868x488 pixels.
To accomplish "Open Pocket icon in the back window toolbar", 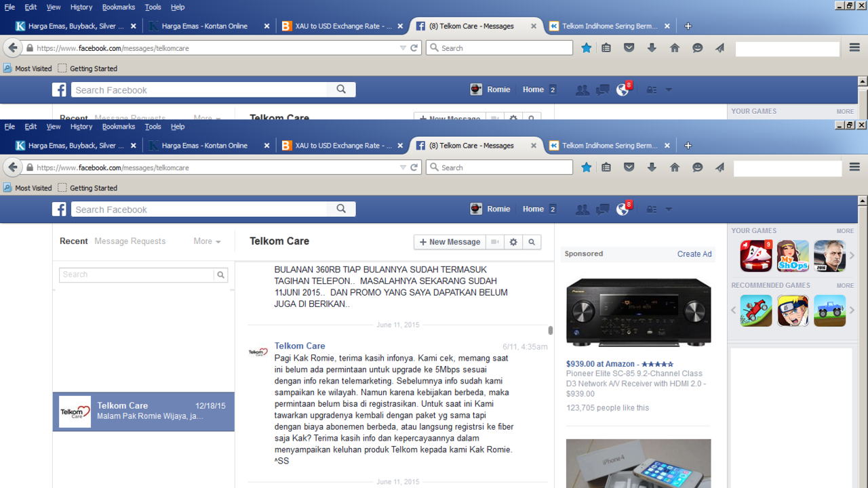I will pyautogui.click(x=629, y=48).
